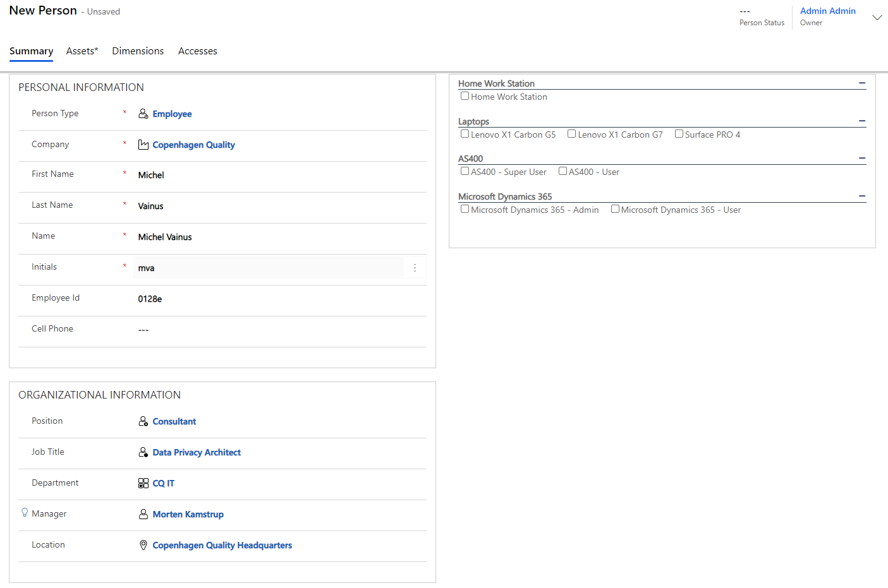
Task: Open the Admin Admin owner link
Action: point(827,11)
